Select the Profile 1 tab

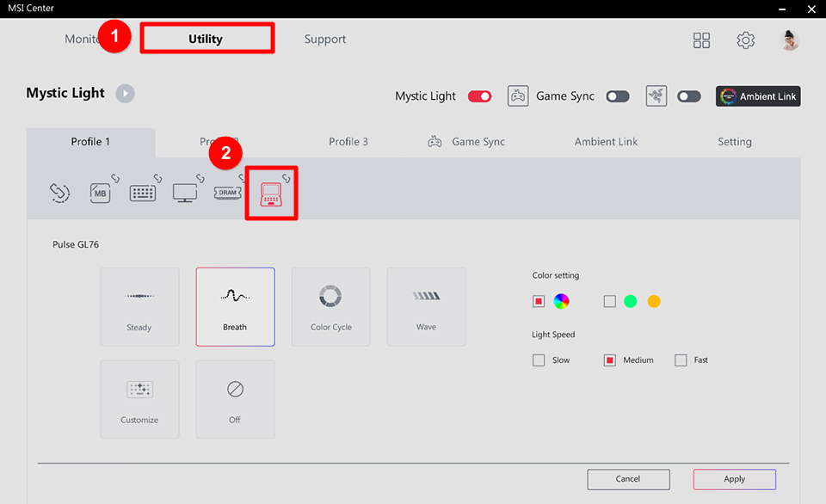pos(90,142)
